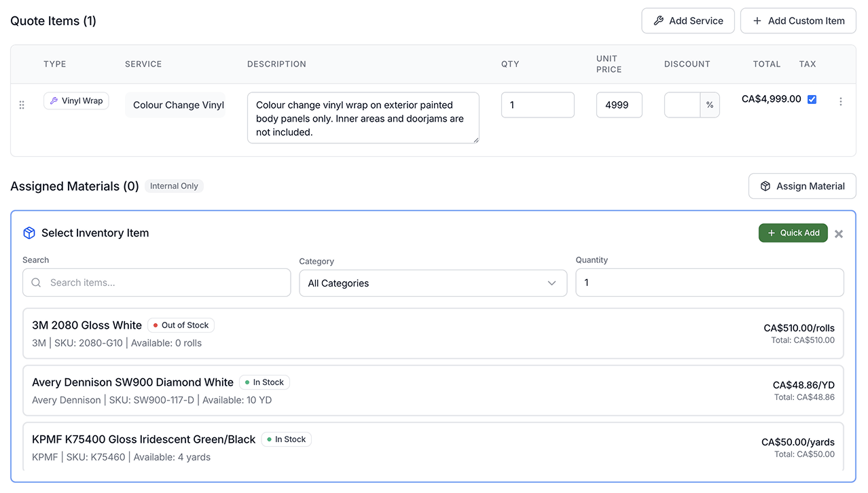Image resolution: width=868 pixels, height=493 pixels.
Task: Click the CA$50.00/yards price
Action: [798, 442]
